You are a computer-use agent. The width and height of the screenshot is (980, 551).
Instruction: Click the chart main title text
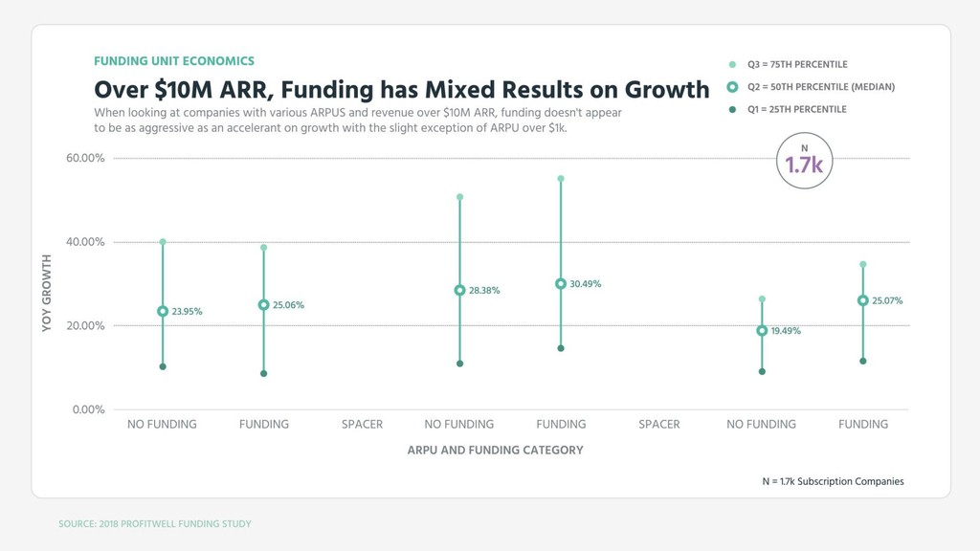(402, 89)
